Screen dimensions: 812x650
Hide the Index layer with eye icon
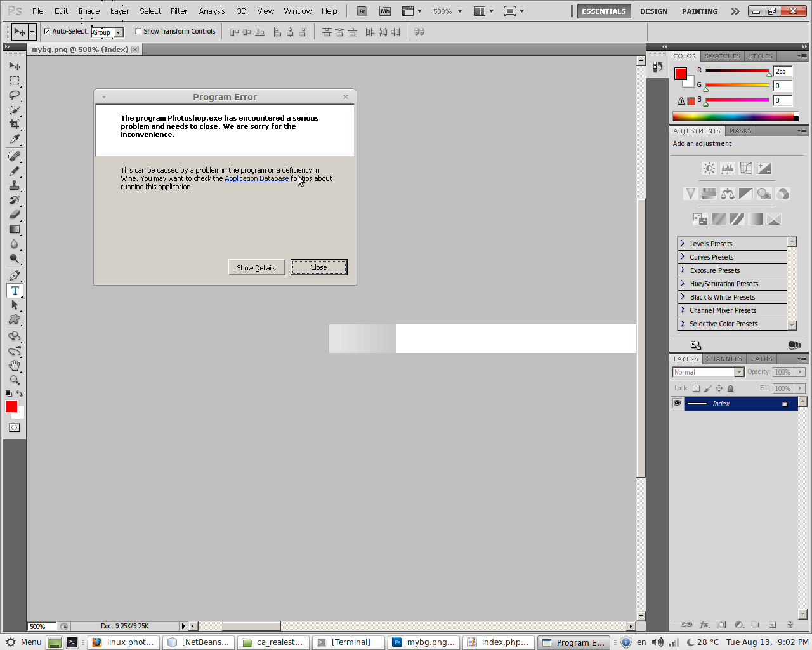(678, 404)
